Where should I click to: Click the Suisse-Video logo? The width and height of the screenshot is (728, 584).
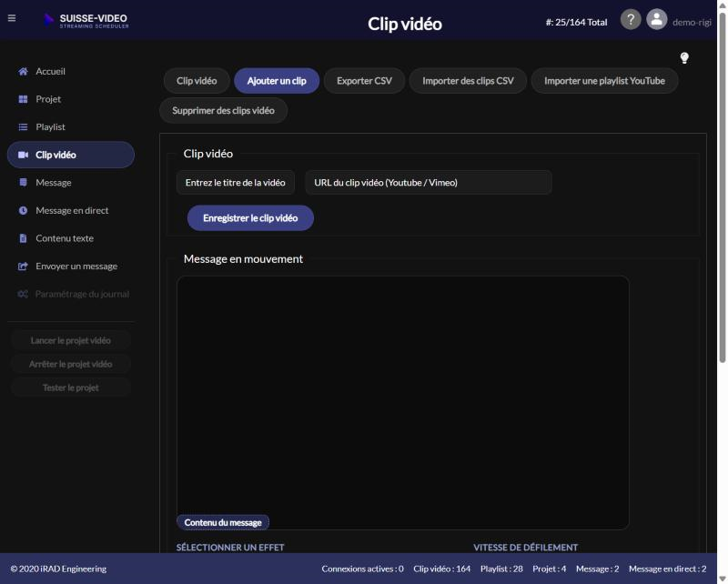[x=86, y=21]
